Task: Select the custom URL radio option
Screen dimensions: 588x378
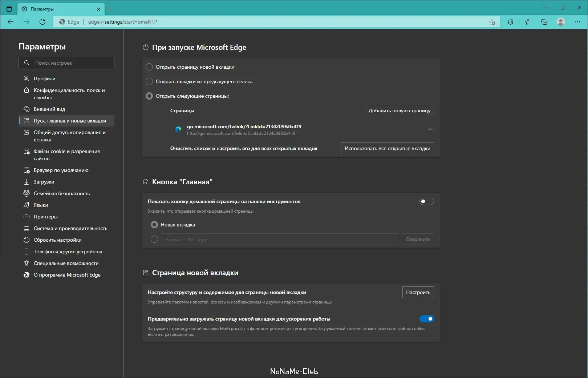Action: [x=154, y=239]
